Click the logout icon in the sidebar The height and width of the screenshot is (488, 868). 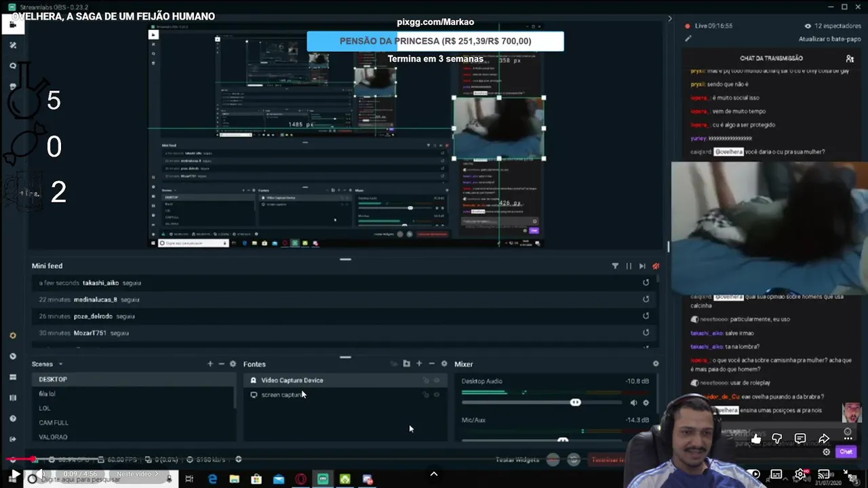point(13,439)
